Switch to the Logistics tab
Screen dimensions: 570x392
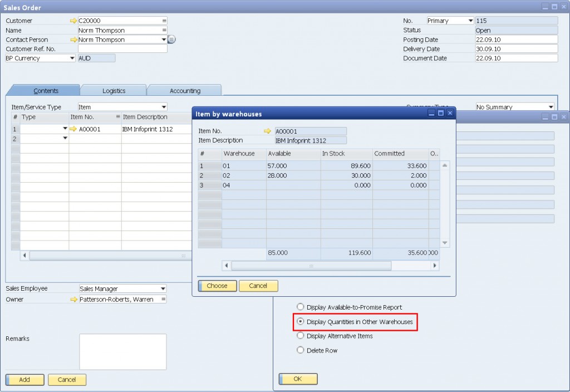(114, 91)
